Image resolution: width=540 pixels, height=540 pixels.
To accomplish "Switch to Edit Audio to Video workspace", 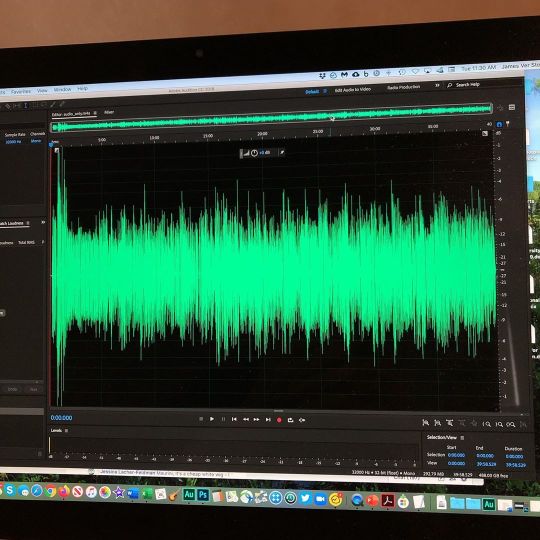I will point(353,90).
